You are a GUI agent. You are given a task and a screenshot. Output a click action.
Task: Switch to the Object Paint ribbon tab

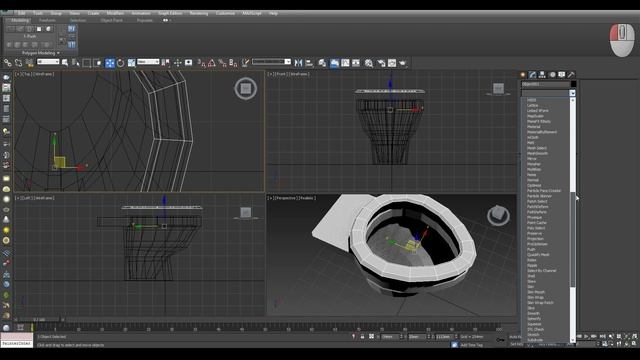click(x=111, y=20)
